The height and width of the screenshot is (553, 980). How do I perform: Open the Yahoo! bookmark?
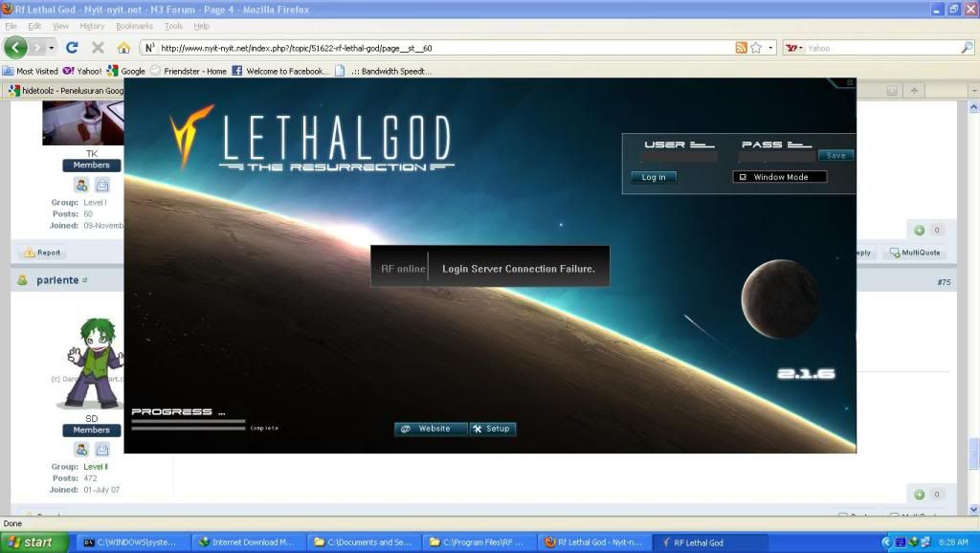[x=82, y=71]
